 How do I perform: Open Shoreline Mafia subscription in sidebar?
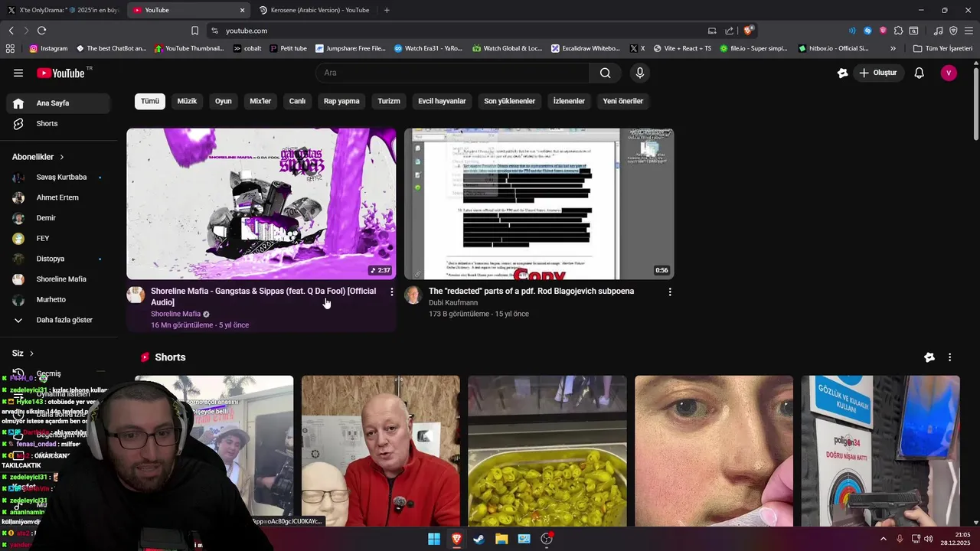pos(58,279)
